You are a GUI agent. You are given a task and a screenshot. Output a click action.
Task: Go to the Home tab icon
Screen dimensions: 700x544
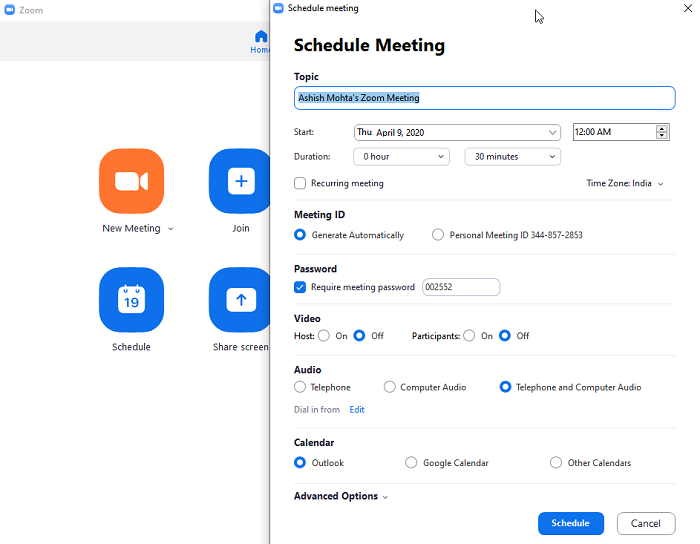click(x=260, y=37)
